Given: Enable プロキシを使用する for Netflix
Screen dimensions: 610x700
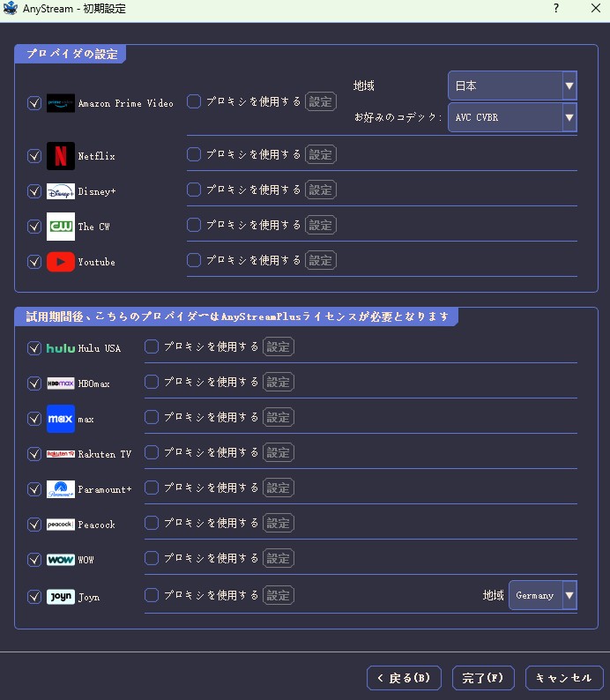Looking at the screenshot, I should click(x=194, y=154).
